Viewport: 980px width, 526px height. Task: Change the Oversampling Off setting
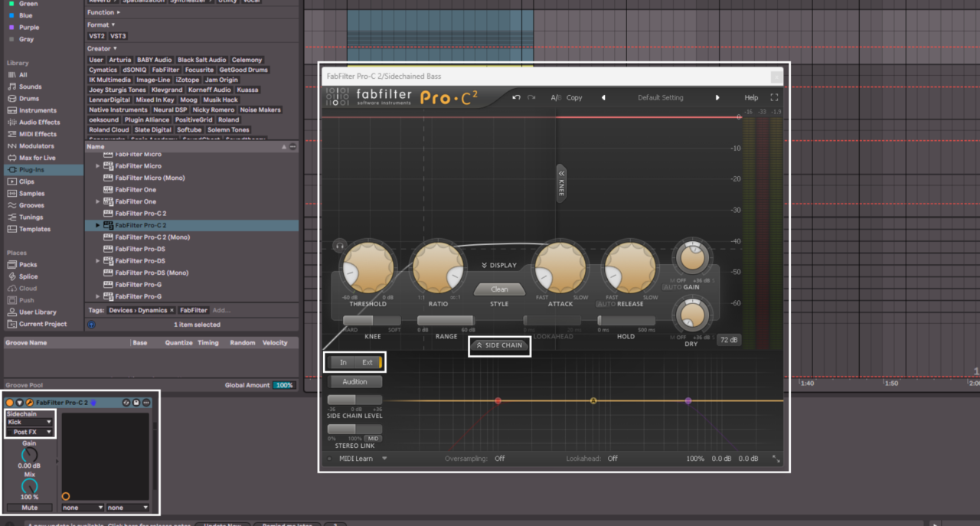tap(499, 459)
